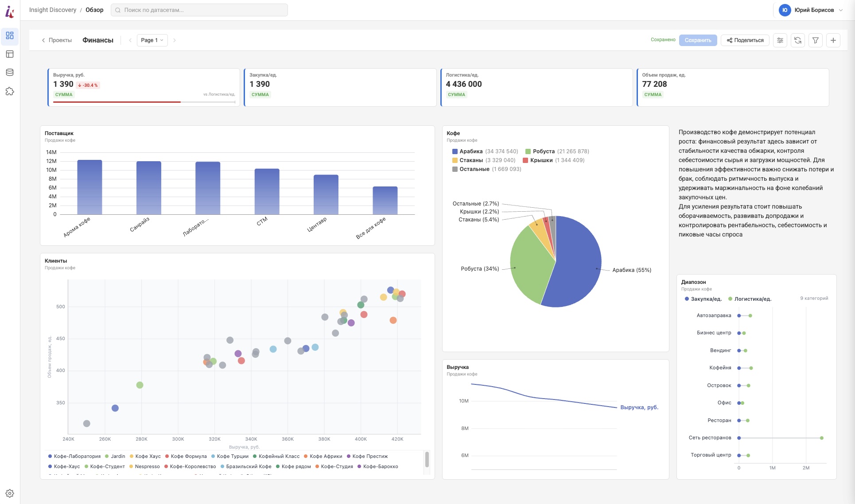The height and width of the screenshot is (504, 855).
Task: Expand the Page 1 dropdown
Action: [x=152, y=40]
